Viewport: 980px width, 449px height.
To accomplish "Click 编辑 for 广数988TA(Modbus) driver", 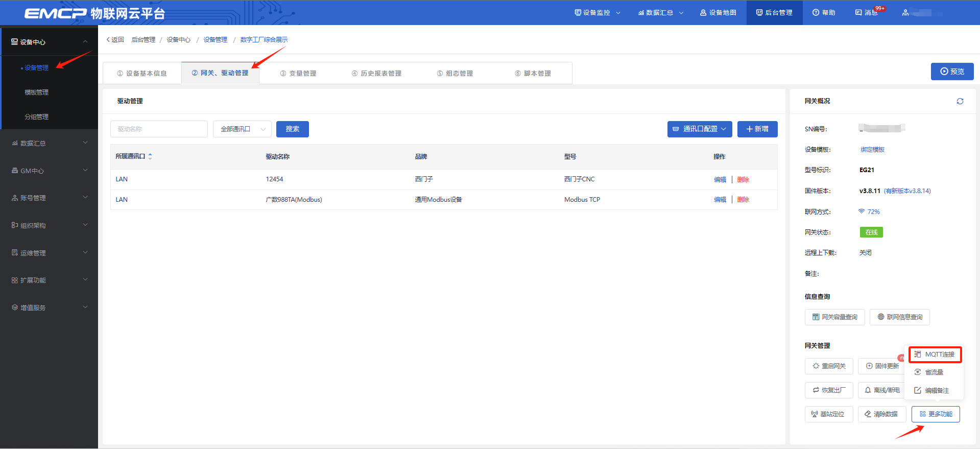I will [x=720, y=200].
